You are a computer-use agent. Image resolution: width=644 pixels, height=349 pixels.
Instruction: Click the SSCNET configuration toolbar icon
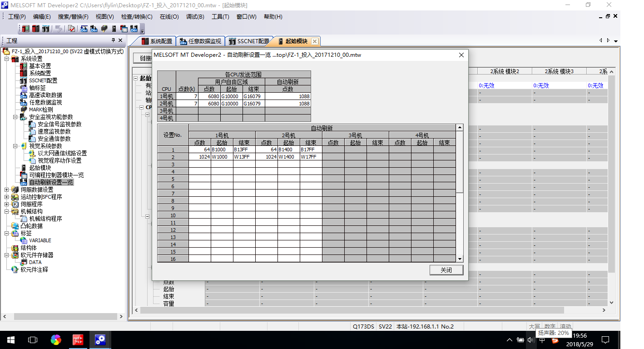45,29
